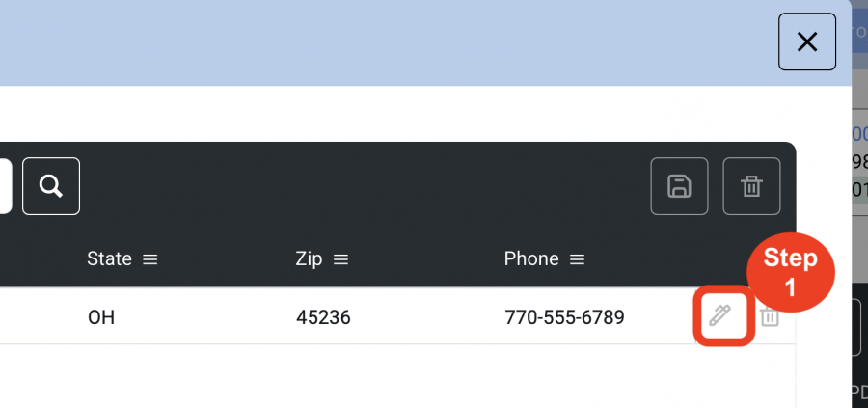Close the dialog with the X button
The image size is (868, 408).
click(x=807, y=42)
